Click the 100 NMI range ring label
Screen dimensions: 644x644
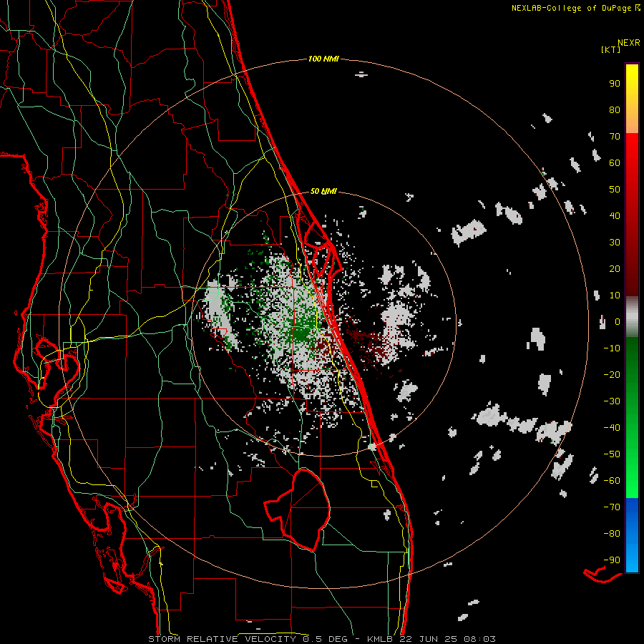click(x=323, y=59)
